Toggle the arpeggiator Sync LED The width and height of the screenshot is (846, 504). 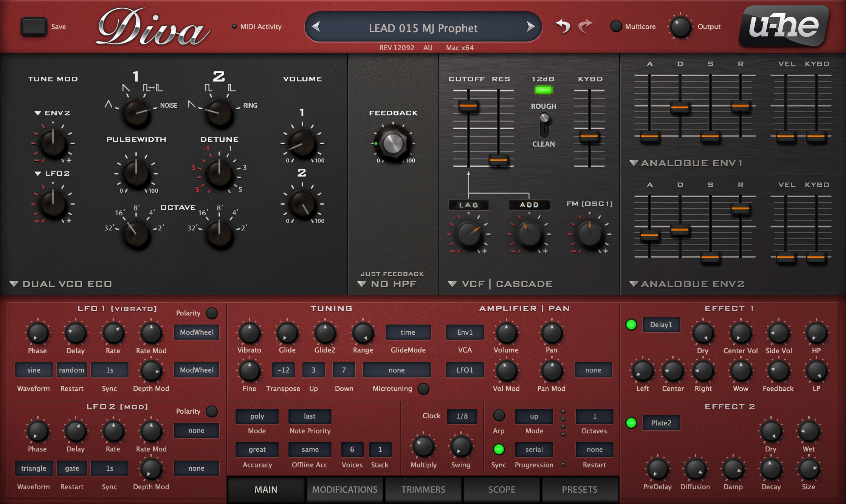(x=499, y=449)
